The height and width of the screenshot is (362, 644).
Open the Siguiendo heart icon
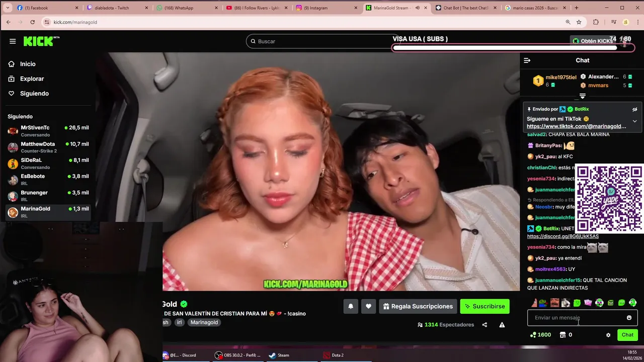click(x=11, y=94)
